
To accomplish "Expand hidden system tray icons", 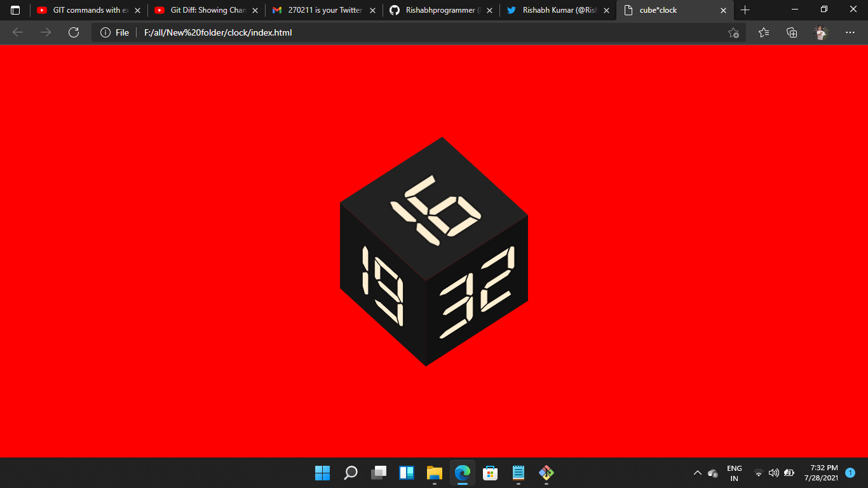I will click(x=697, y=473).
